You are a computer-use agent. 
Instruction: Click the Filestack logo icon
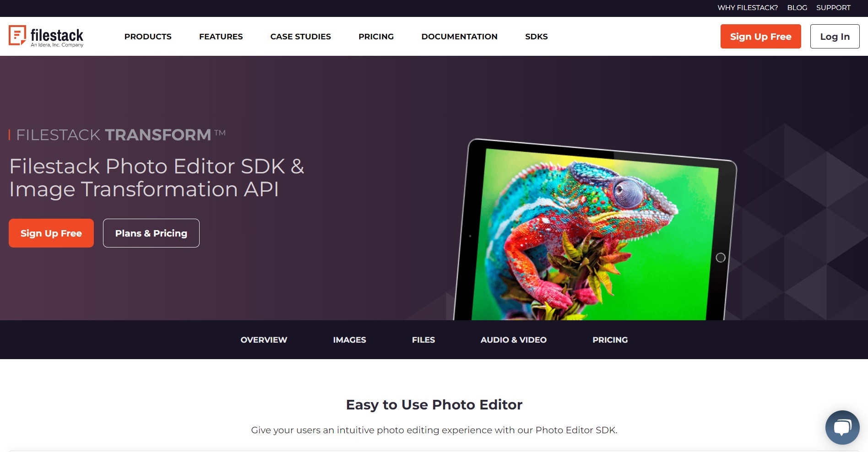(x=17, y=36)
